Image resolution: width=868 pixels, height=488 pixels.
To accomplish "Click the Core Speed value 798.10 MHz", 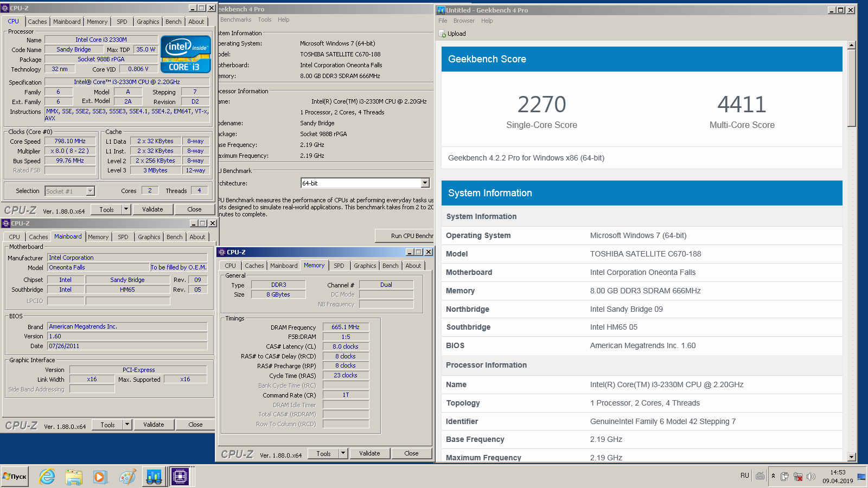I will 70,141.
